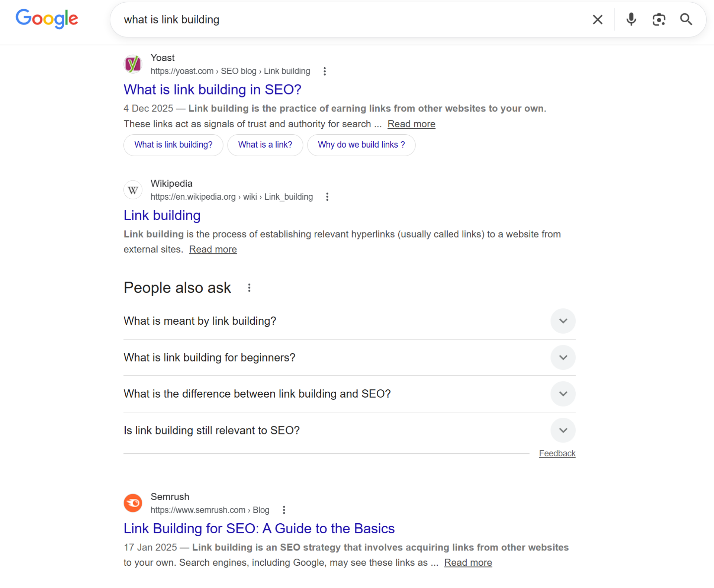Click the Semrush site favicon
Screen dimensions: 714x588
click(x=133, y=503)
